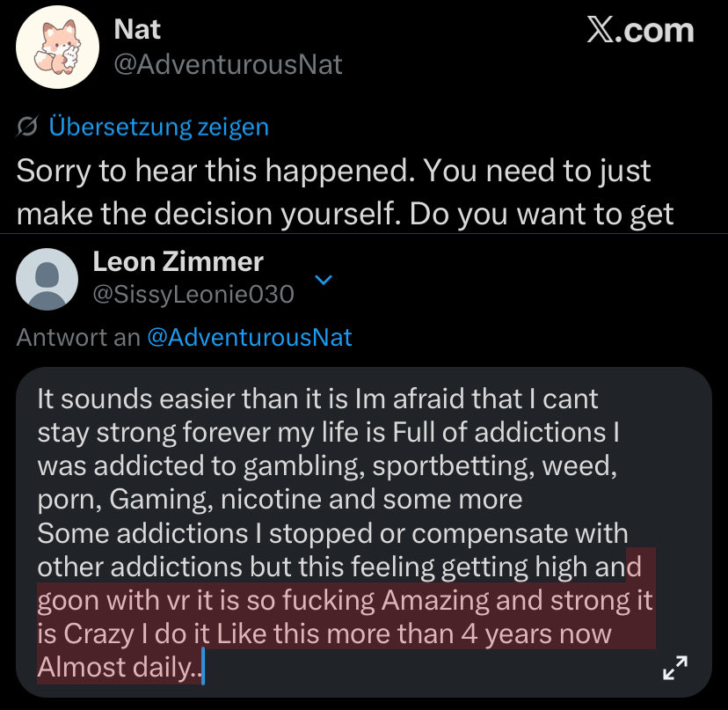Open Leon Zimmer's default profile avatar
The width and height of the screenshot is (728, 710).
(47, 279)
